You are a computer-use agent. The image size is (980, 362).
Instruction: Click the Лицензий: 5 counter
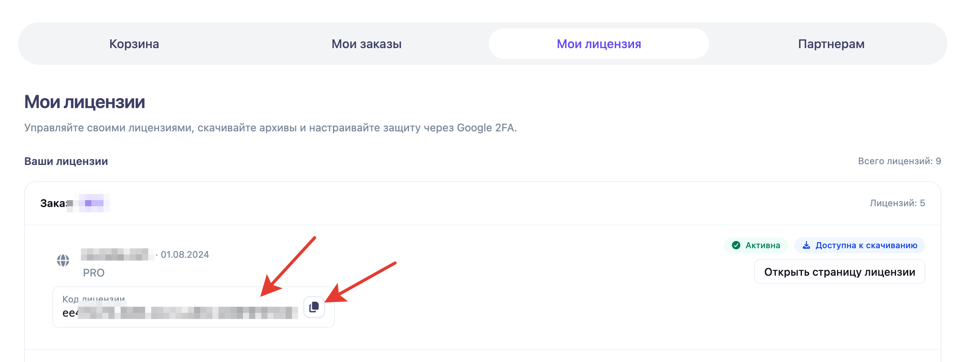(897, 203)
